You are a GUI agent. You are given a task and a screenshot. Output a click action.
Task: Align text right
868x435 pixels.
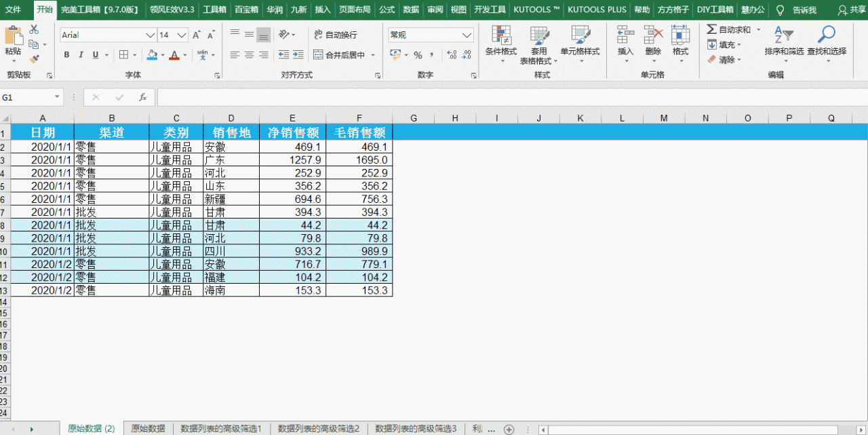(x=264, y=55)
